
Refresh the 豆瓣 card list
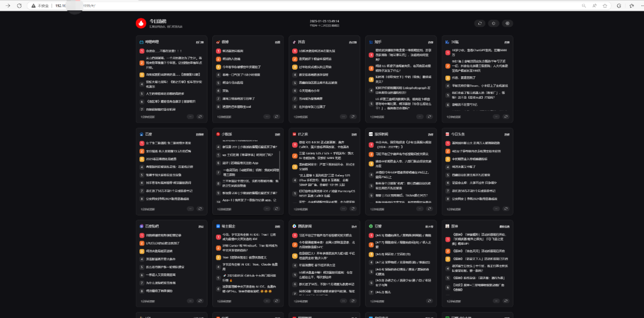tap(429, 301)
